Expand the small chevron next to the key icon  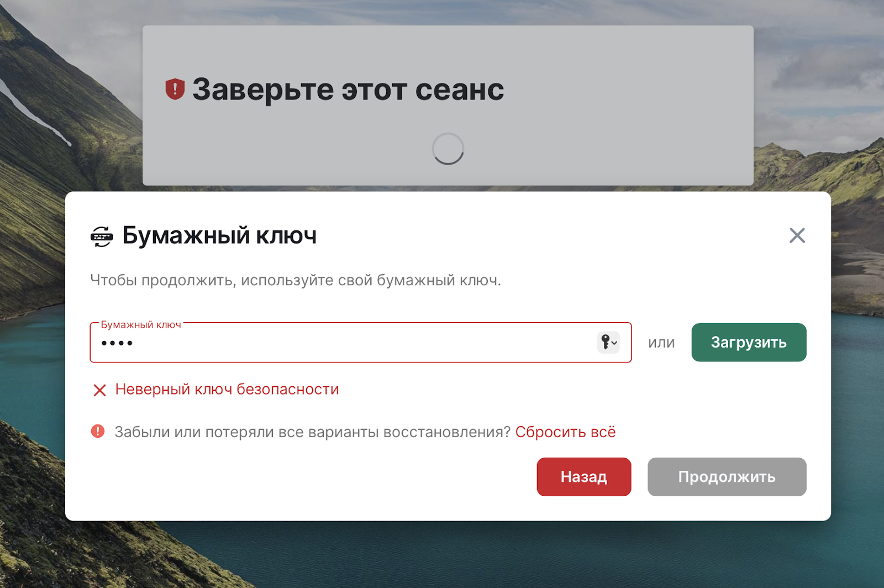(x=614, y=343)
